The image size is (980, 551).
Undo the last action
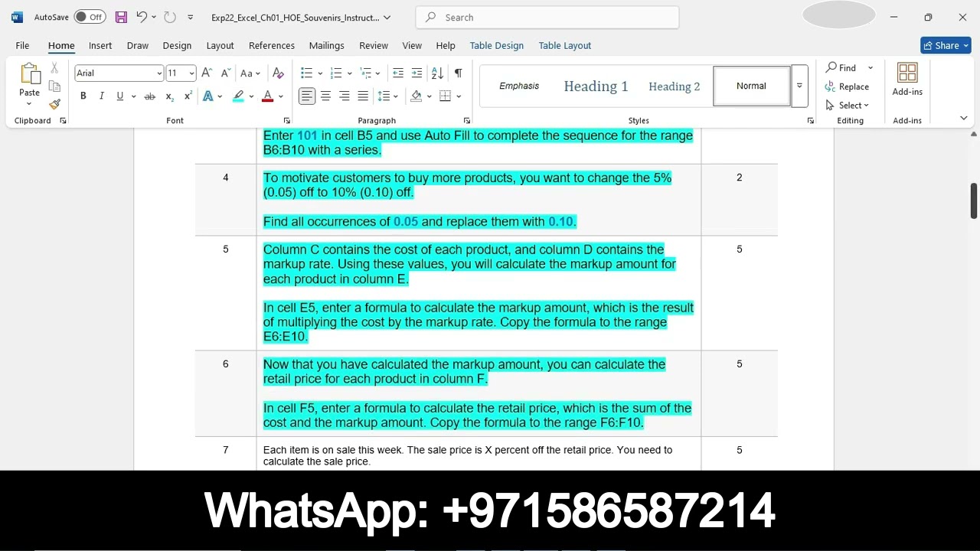[141, 17]
